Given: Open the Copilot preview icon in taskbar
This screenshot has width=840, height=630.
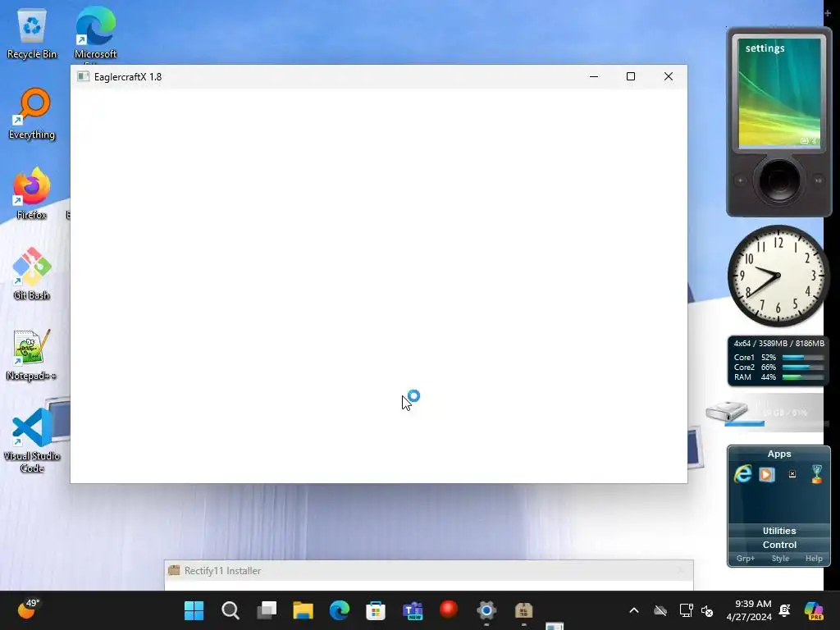Looking at the screenshot, I should pos(813,610).
